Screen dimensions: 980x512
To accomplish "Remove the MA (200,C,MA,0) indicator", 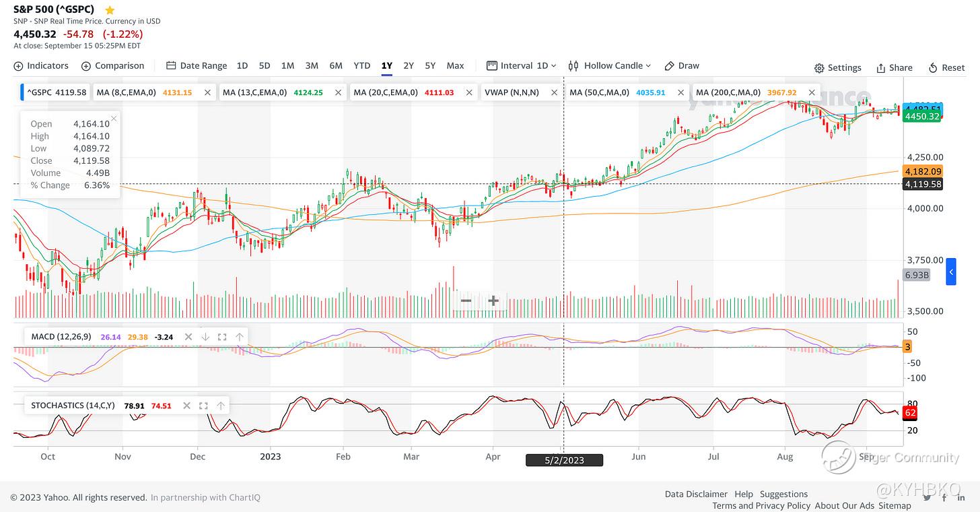I will [812, 92].
